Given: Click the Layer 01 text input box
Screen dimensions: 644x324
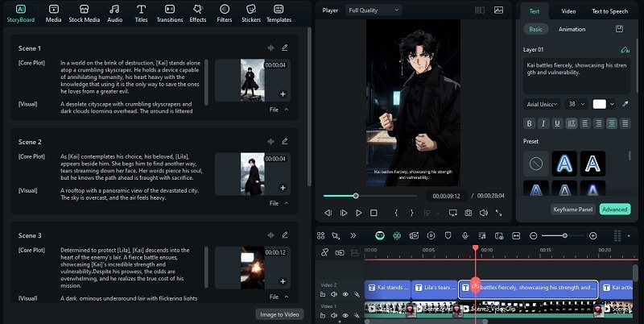Looking at the screenshot, I should click(x=576, y=76).
